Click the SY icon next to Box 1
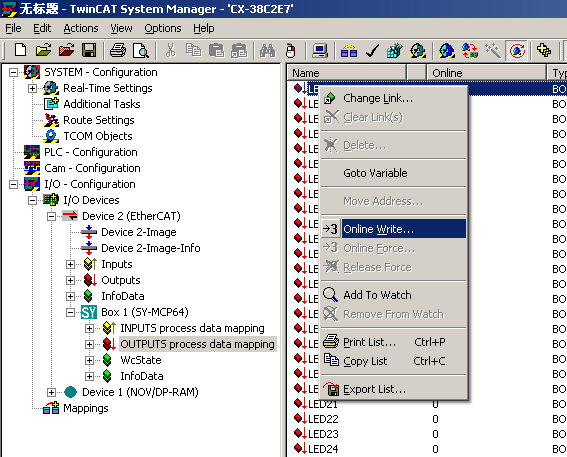Viewport: 567px width, 457px height. [89, 312]
